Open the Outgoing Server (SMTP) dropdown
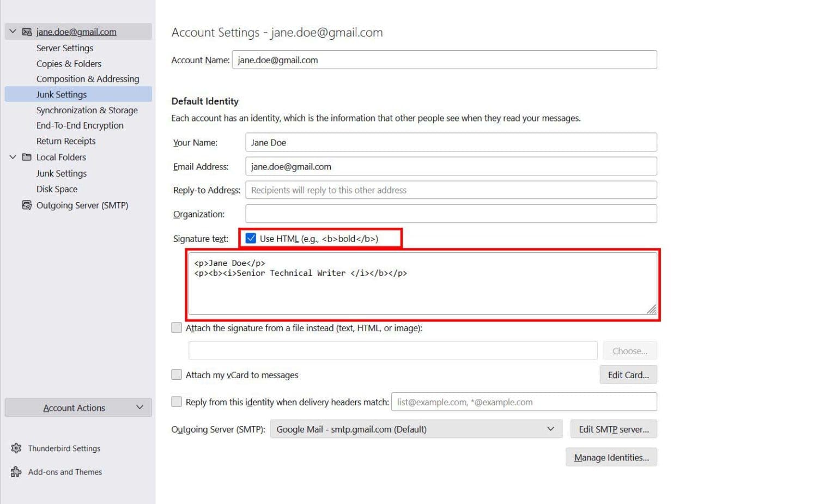Image resolution: width=837 pixels, height=504 pixels. [x=550, y=429]
